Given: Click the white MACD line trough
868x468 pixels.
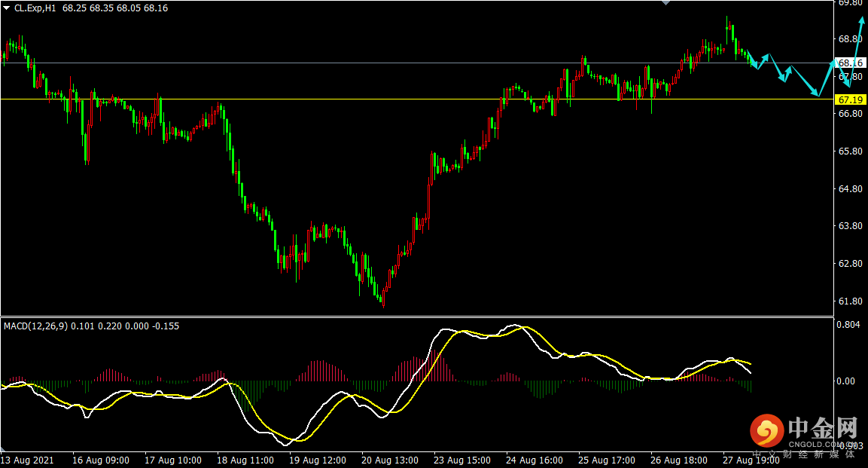Looking at the screenshot, I should 285,444.
